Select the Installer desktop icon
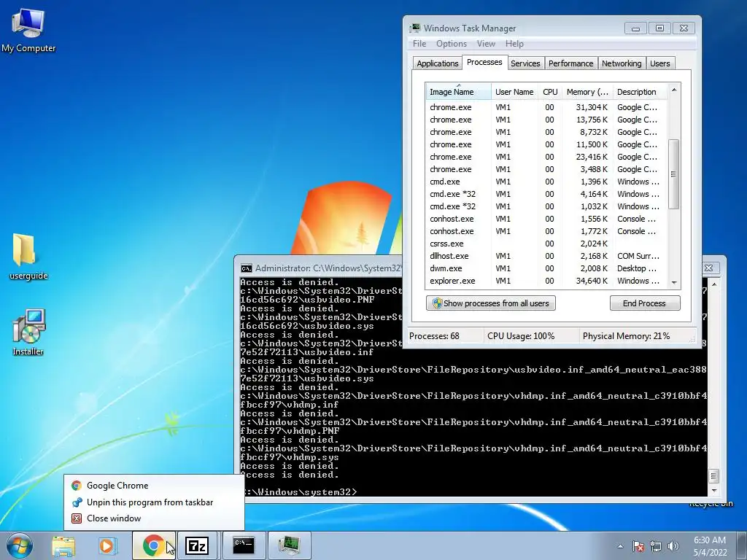This screenshot has height=560, width=747. pyautogui.click(x=28, y=332)
